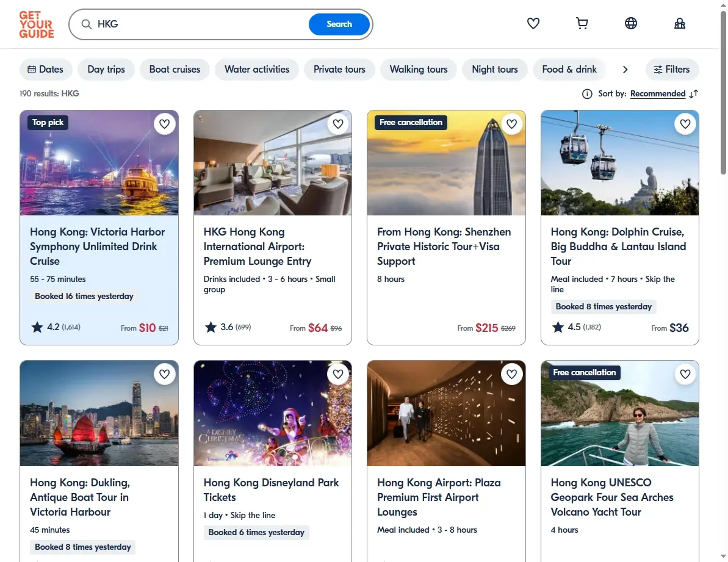Click the lounge hallway photo
This screenshot has height=562, width=728.
[x=446, y=414]
